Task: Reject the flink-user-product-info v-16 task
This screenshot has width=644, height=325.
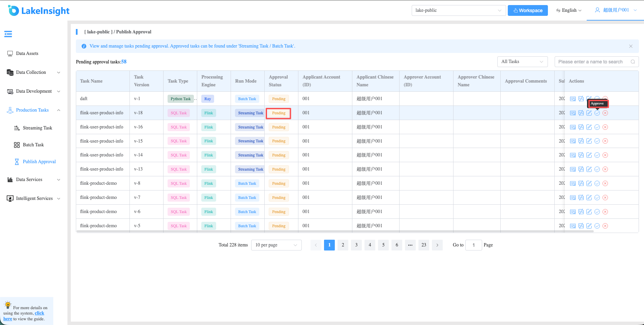Action: click(x=605, y=127)
